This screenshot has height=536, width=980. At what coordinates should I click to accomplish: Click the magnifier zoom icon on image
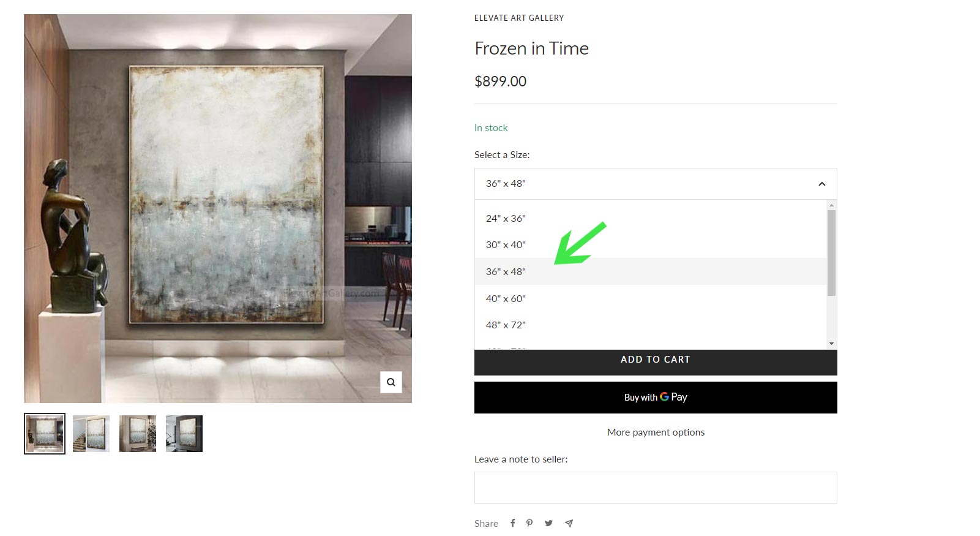pyautogui.click(x=391, y=382)
